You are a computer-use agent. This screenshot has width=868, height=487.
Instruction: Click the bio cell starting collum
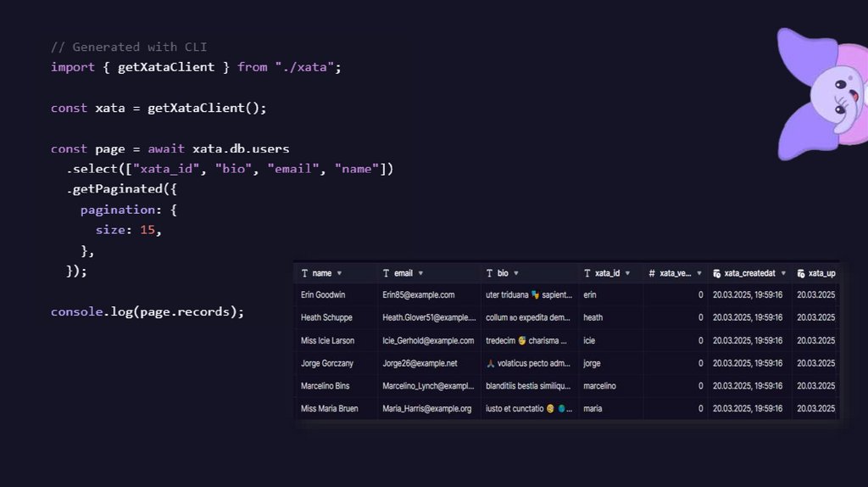pos(527,317)
